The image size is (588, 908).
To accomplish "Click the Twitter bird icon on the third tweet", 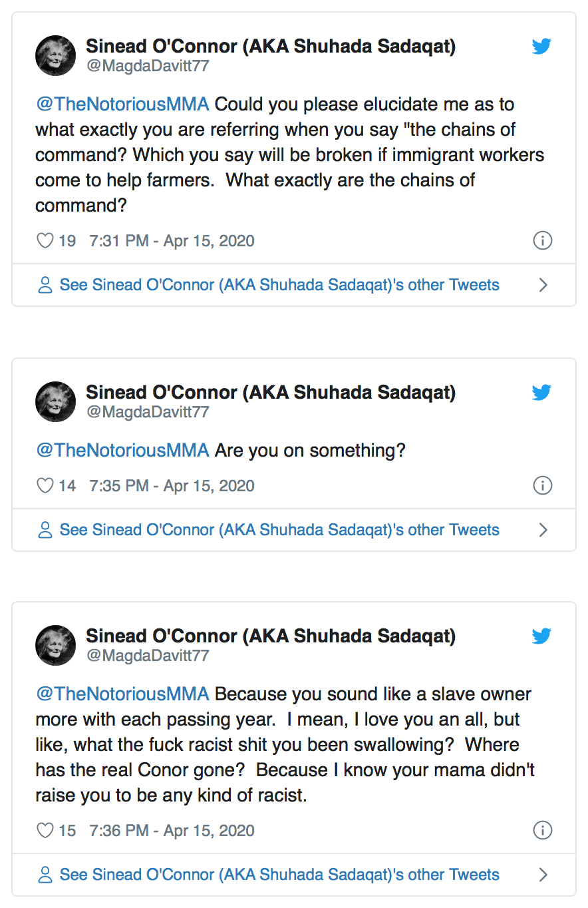I will click(x=542, y=636).
